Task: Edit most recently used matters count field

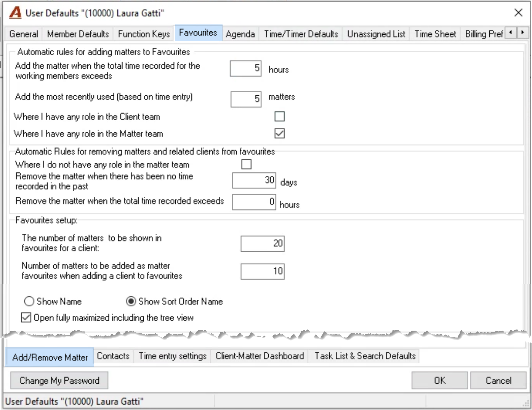Action: coord(246,99)
